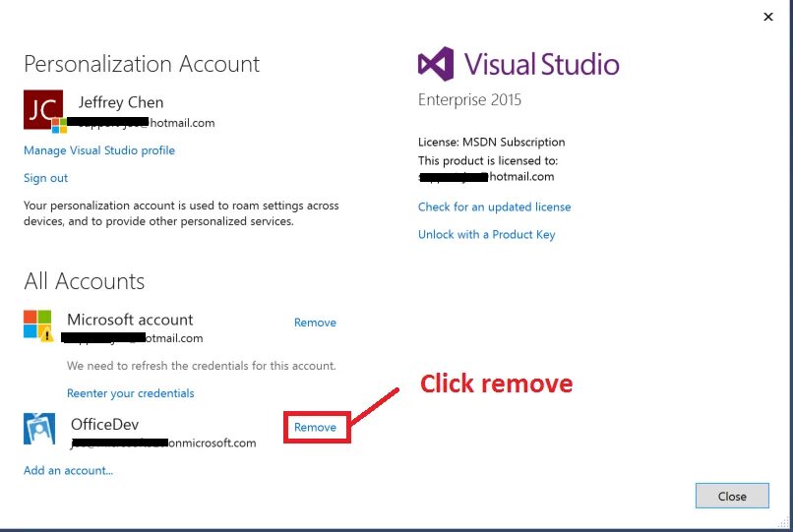Sign out of personalization account
Viewport: 793px width, 532px height.
point(45,178)
